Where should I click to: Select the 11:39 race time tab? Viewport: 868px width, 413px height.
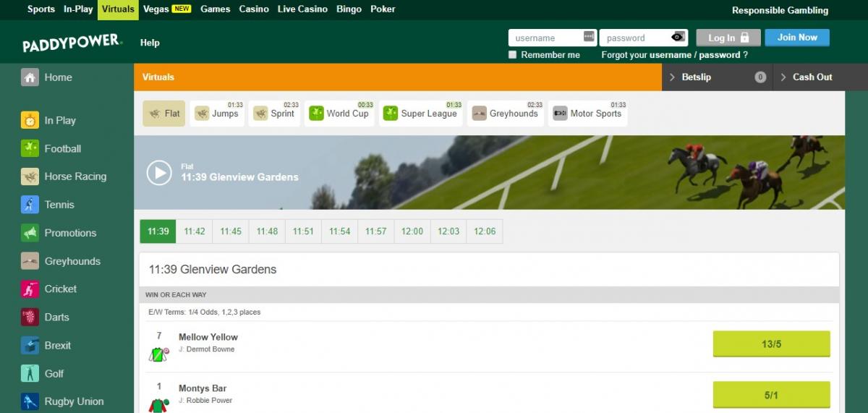158,231
